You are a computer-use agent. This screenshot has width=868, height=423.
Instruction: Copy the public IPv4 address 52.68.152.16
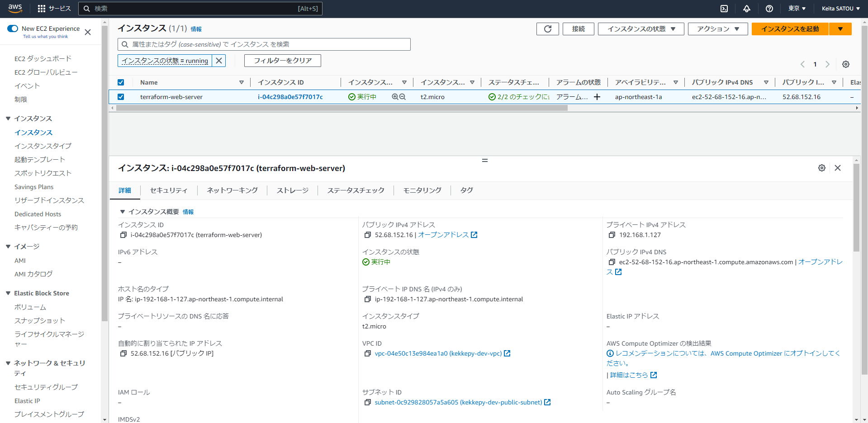pyautogui.click(x=367, y=235)
